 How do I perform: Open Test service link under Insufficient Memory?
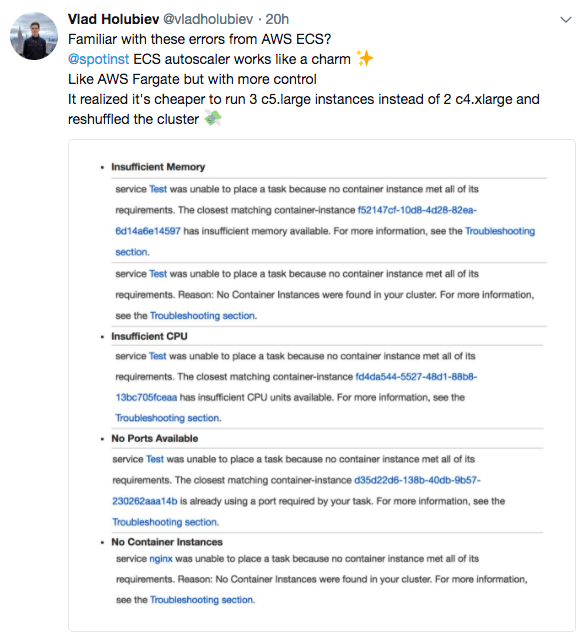(x=158, y=189)
